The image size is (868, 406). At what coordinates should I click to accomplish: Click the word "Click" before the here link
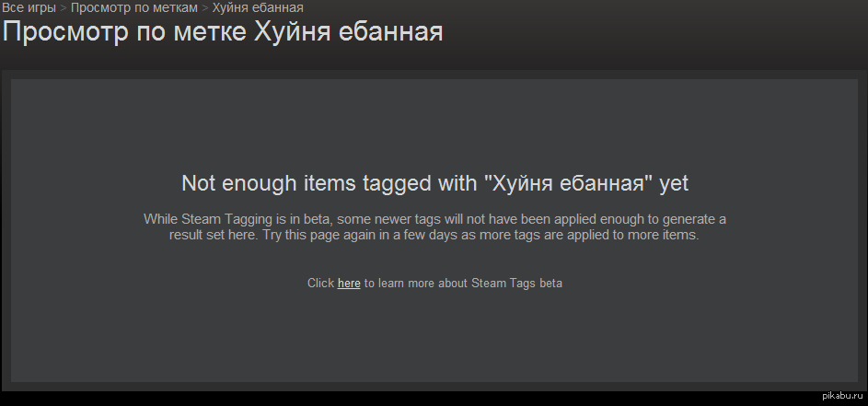[320, 283]
